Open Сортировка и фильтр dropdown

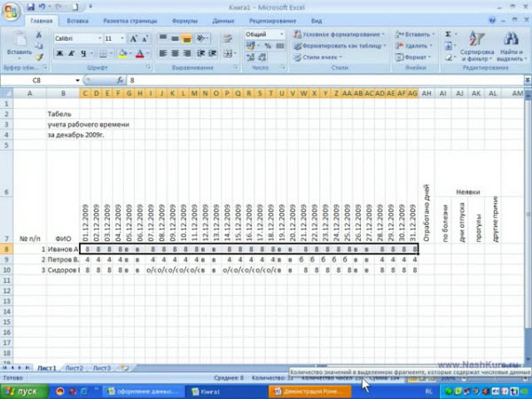(477, 46)
